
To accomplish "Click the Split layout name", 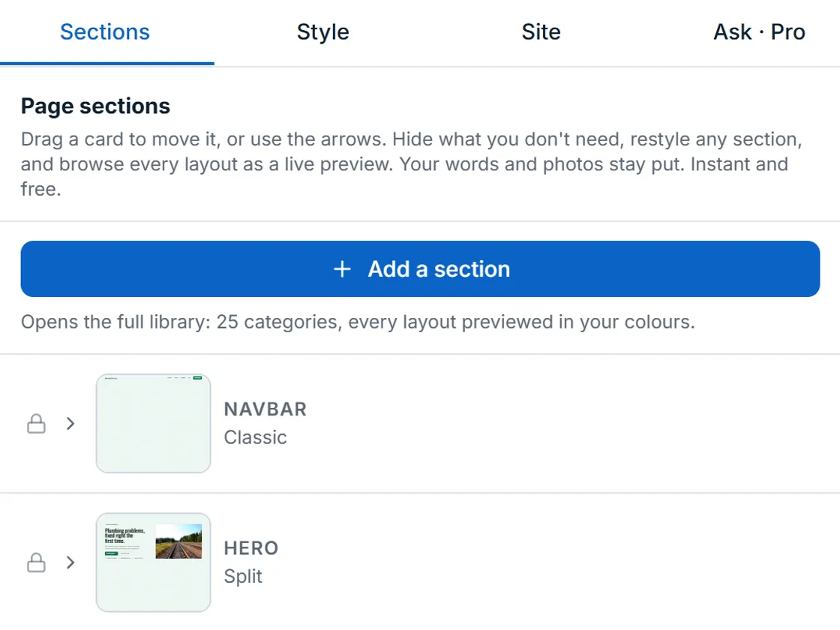I will [x=243, y=577].
